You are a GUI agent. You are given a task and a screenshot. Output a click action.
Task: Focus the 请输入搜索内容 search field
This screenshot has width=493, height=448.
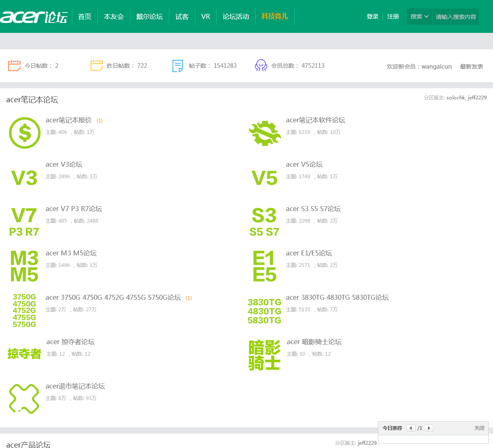click(456, 17)
